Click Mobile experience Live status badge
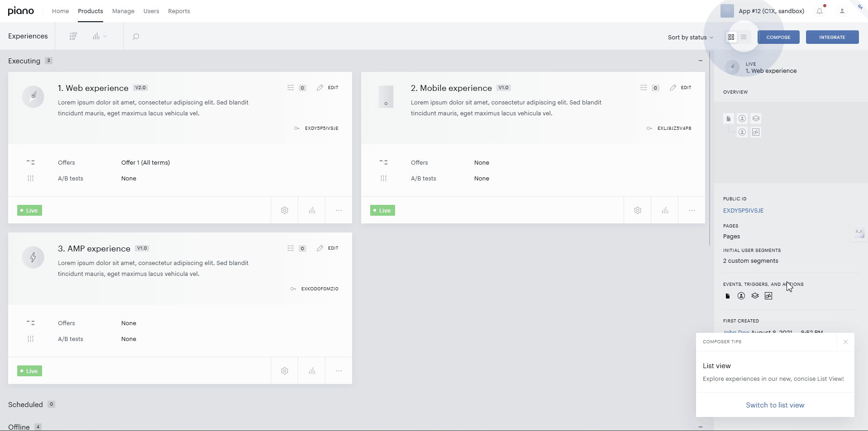Viewport: 868px width, 431px height. tap(382, 210)
